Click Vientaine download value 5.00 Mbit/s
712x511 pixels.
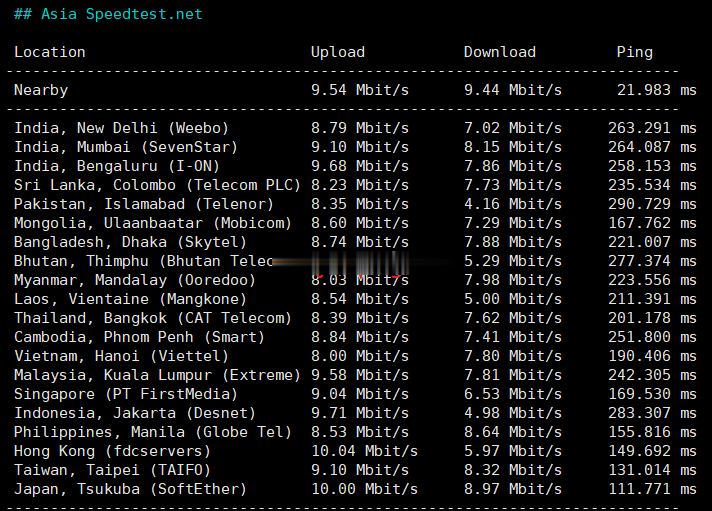pyautogui.click(x=513, y=299)
